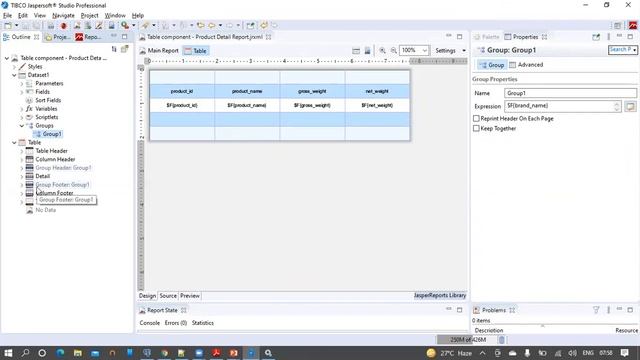Image resolution: width=640 pixels, height=360 pixels.
Task: Open the Project Explorer tab
Action: (x=58, y=37)
